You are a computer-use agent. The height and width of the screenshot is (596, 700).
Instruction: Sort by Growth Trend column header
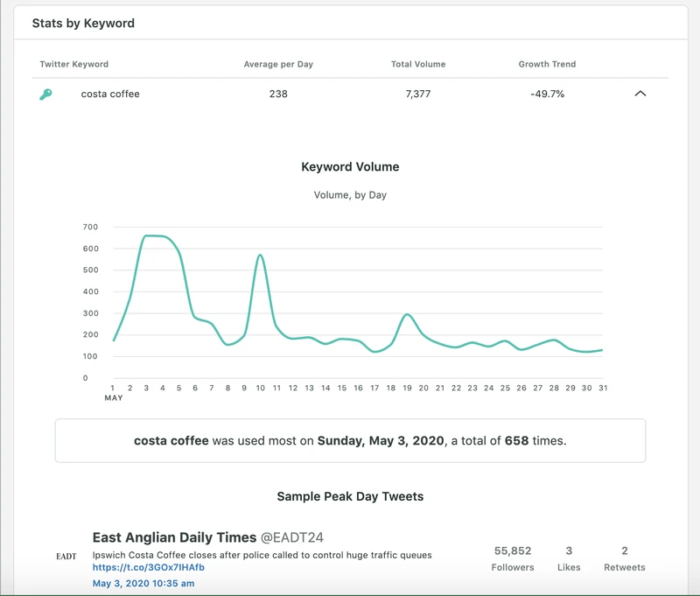pyautogui.click(x=547, y=64)
